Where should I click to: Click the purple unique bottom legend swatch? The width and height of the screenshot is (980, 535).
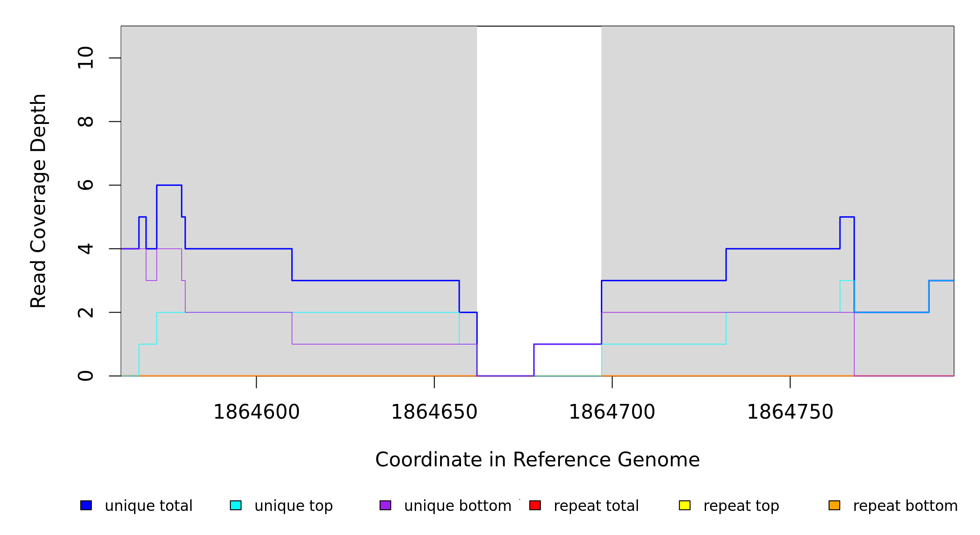click(x=385, y=505)
